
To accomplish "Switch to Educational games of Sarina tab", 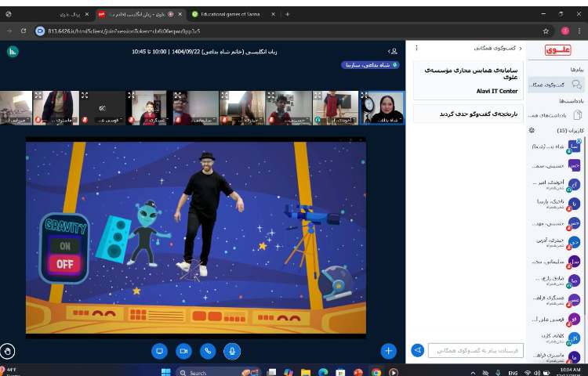I will tap(231, 14).
